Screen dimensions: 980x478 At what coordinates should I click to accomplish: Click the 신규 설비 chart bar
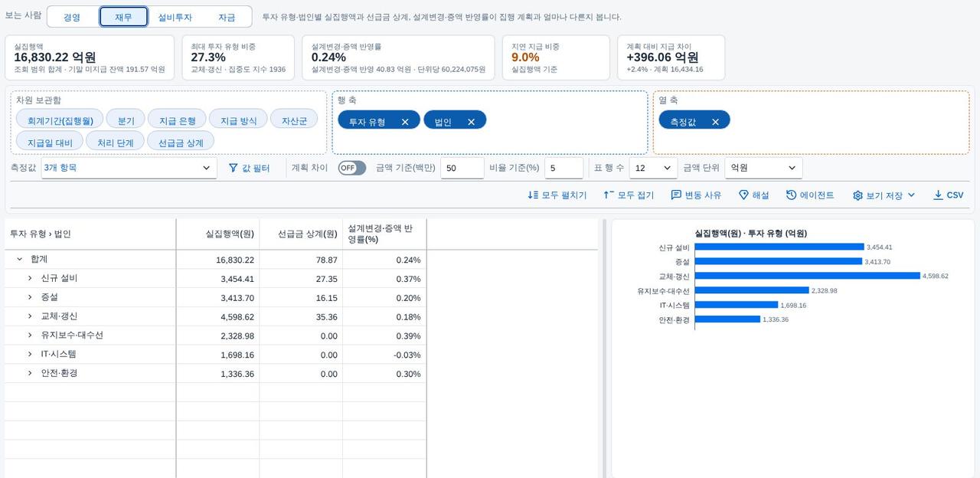coord(779,247)
